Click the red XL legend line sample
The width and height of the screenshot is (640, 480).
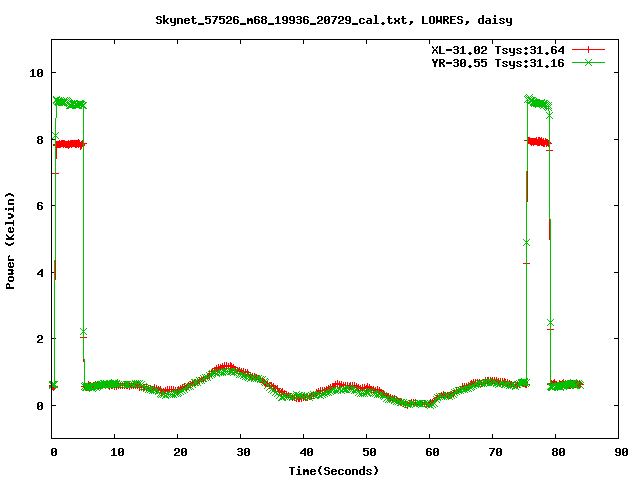(588, 50)
